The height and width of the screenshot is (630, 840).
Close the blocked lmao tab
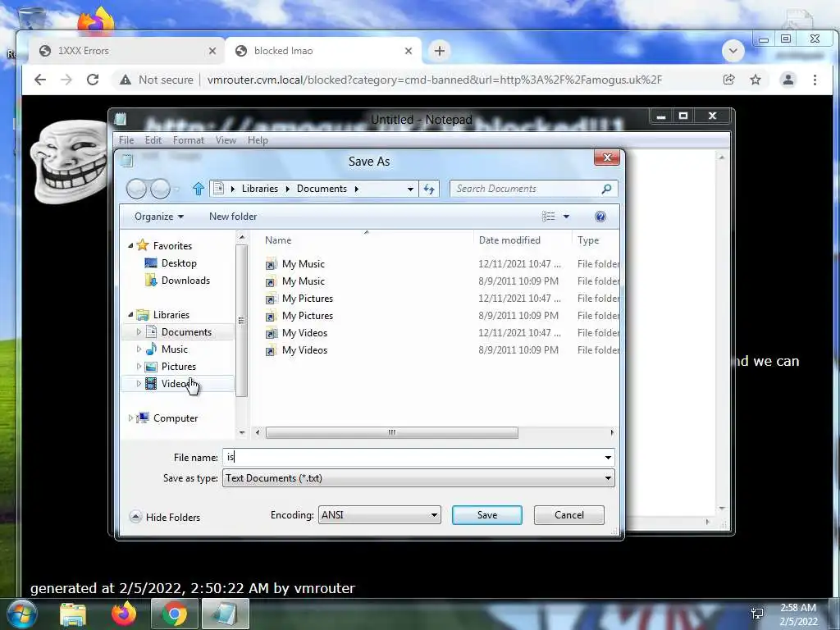tap(409, 51)
